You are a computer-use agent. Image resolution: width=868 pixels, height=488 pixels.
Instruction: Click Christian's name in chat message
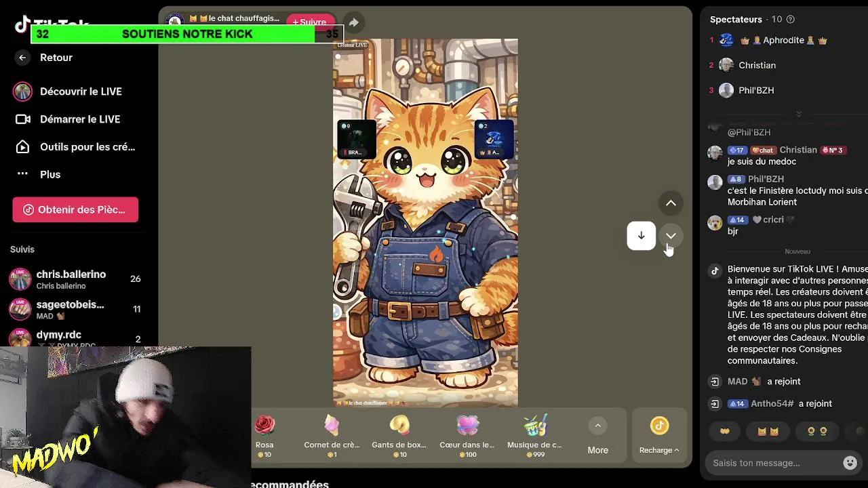click(x=798, y=150)
